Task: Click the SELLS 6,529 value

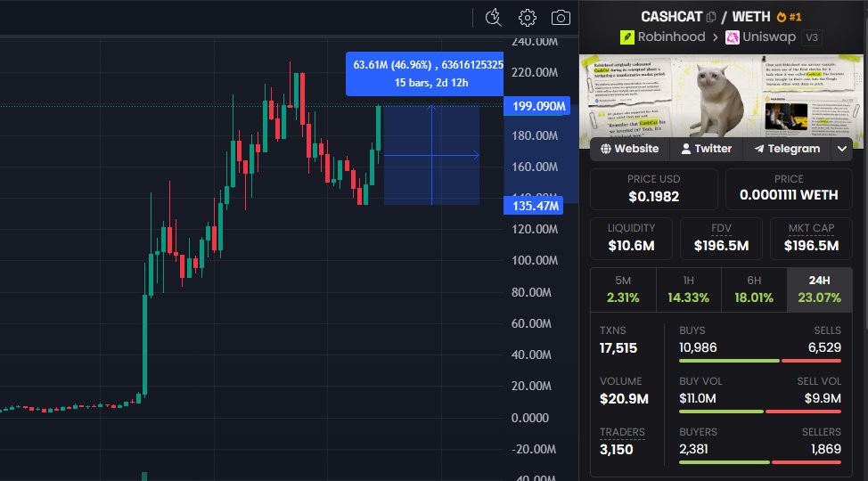Action: click(x=824, y=347)
